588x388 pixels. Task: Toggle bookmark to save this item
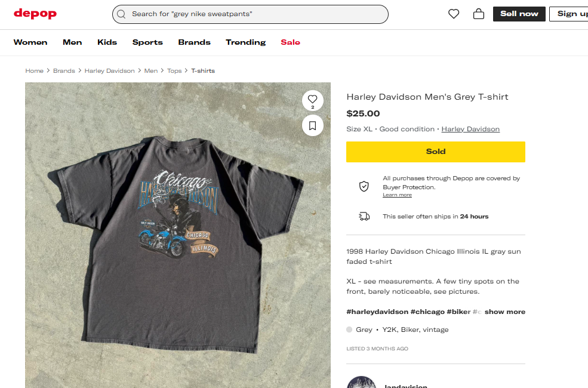[312, 125]
